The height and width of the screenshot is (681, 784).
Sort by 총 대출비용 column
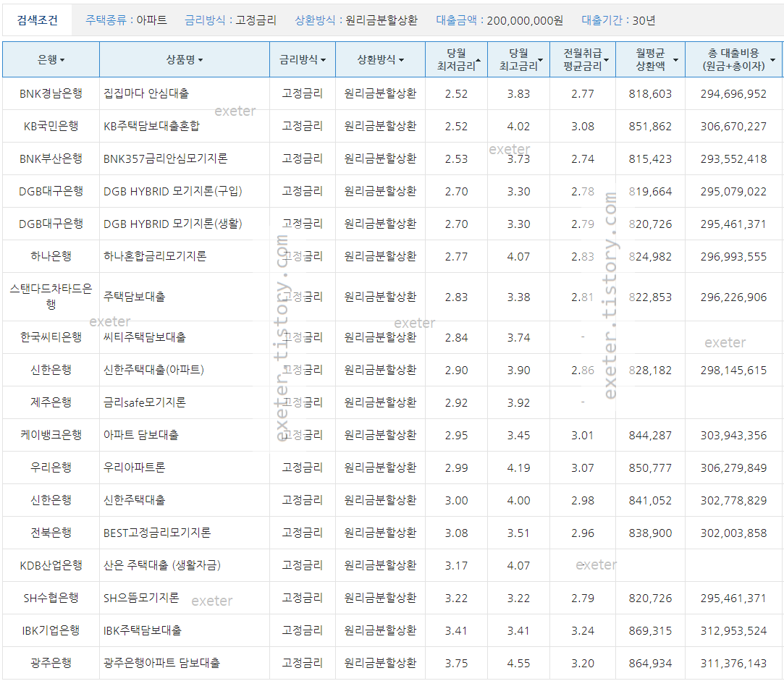pyautogui.click(x=733, y=59)
